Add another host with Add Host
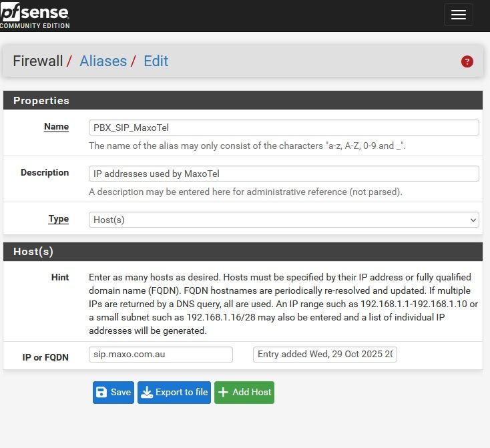 click(x=244, y=393)
